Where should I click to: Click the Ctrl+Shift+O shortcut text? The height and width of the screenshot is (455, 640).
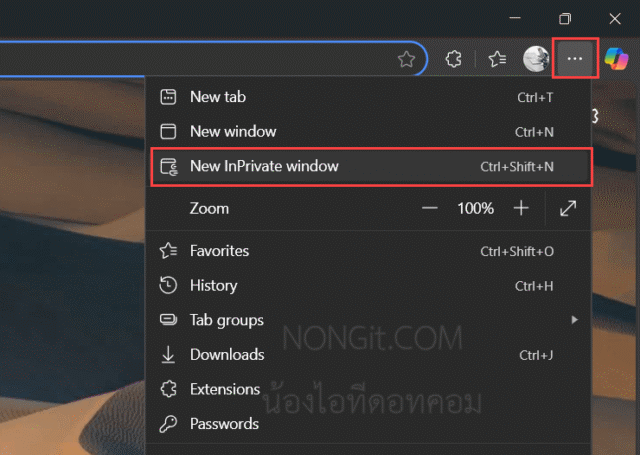[x=517, y=251]
